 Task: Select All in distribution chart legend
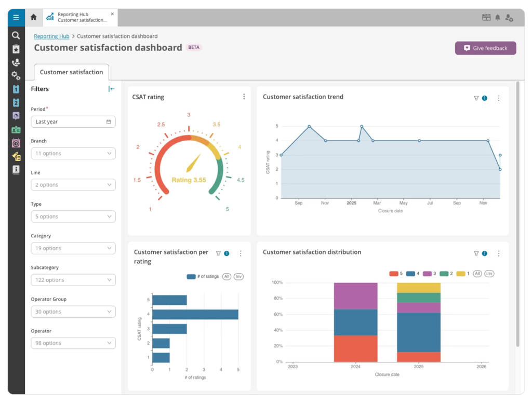click(x=477, y=274)
